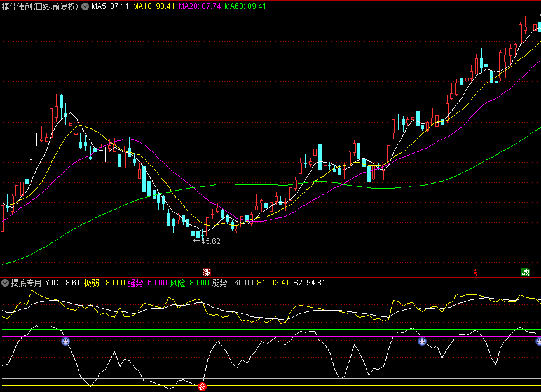Click the red 多 buy signal icon

click(x=202, y=387)
